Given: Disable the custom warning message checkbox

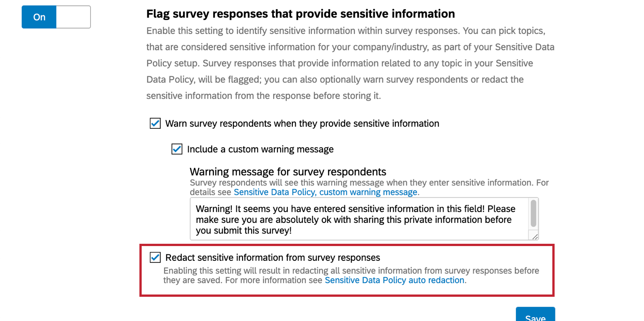Looking at the screenshot, I should click(177, 149).
